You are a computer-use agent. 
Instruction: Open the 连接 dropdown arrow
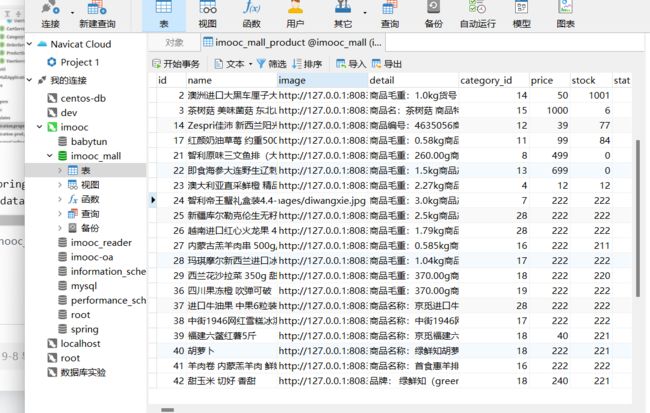pos(72,13)
